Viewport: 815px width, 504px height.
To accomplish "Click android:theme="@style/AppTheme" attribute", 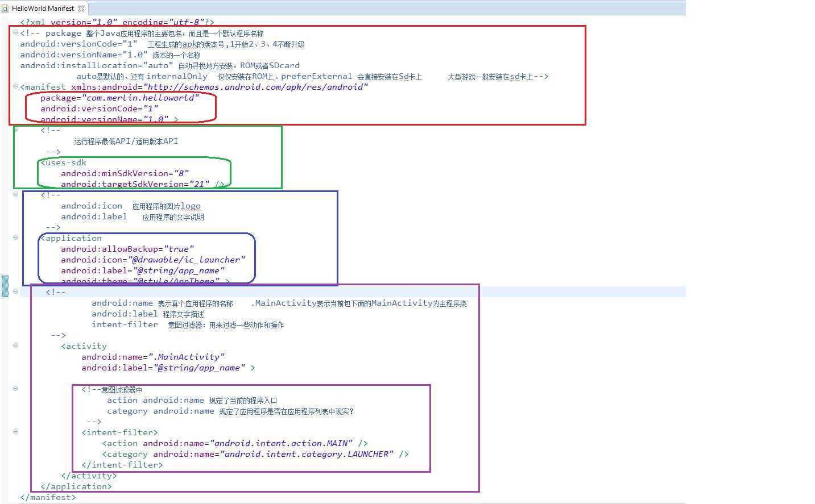I will tap(140, 281).
